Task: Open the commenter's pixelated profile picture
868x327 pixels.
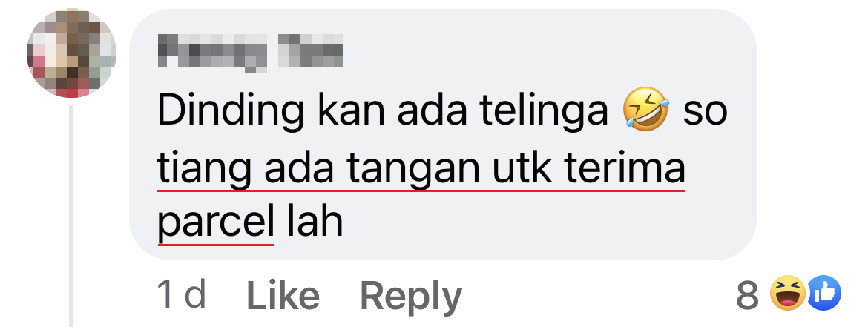Action: [x=71, y=53]
